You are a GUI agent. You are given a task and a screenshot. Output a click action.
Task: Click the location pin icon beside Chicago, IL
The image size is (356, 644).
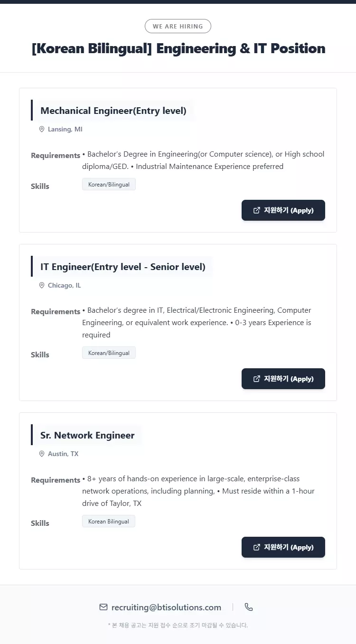pos(42,285)
